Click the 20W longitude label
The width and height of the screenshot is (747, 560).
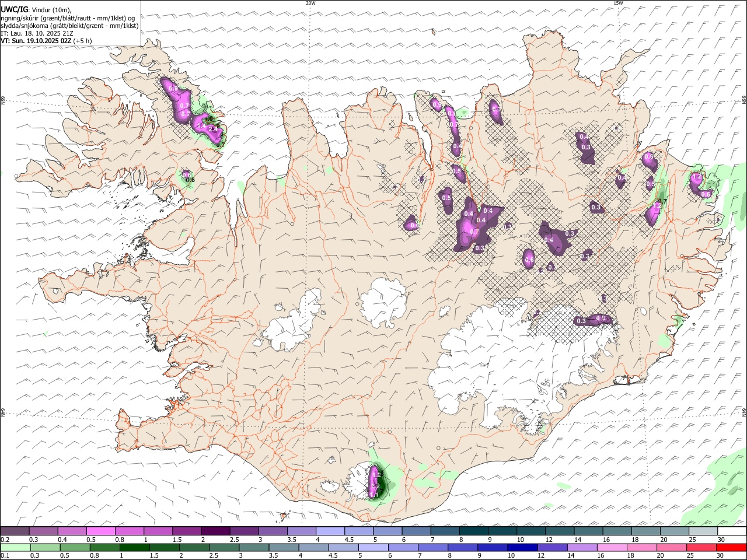pos(310,3)
